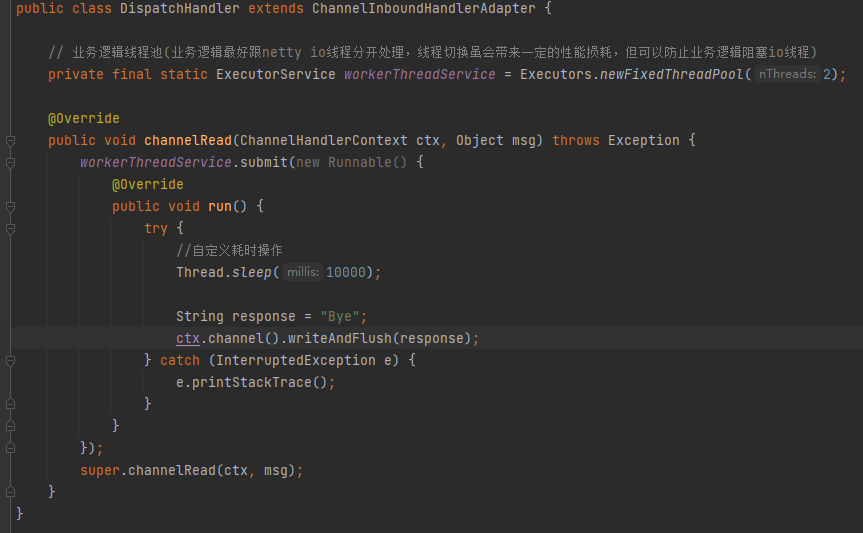Screen dimensions: 863x533
Task: Click the fold end marker closing the channelRead method
Action: [x=10, y=492]
